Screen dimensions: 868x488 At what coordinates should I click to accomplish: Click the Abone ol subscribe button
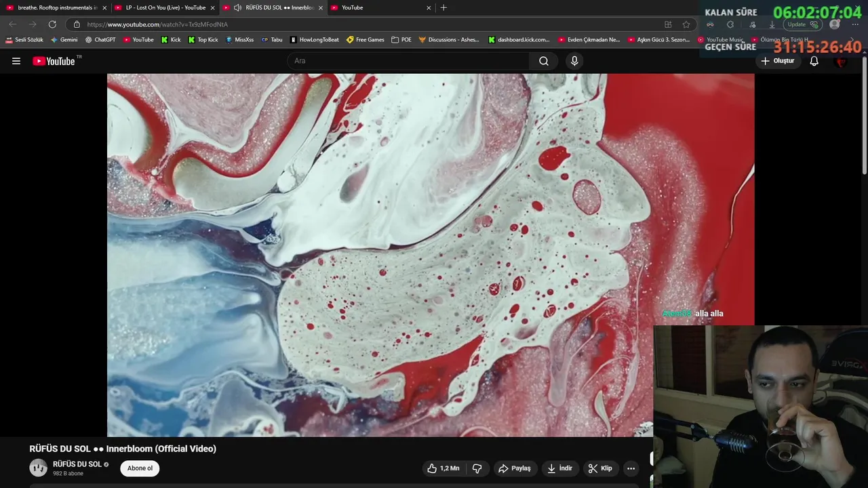tap(140, 468)
